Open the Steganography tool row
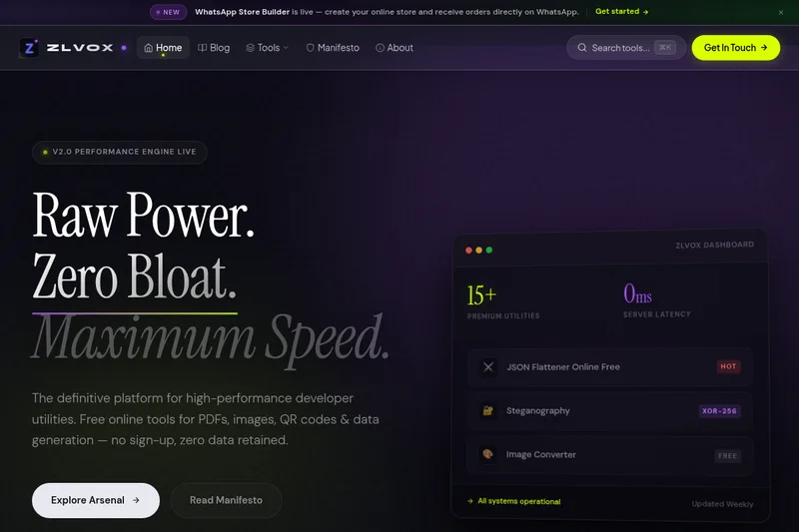The image size is (799, 532). [x=610, y=411]
